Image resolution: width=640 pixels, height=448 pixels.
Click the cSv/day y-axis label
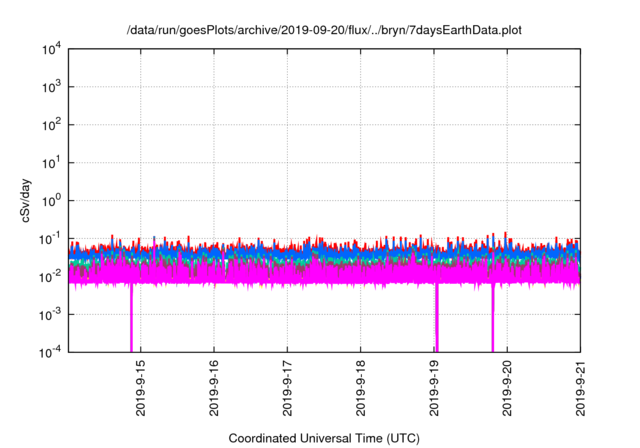25,200
